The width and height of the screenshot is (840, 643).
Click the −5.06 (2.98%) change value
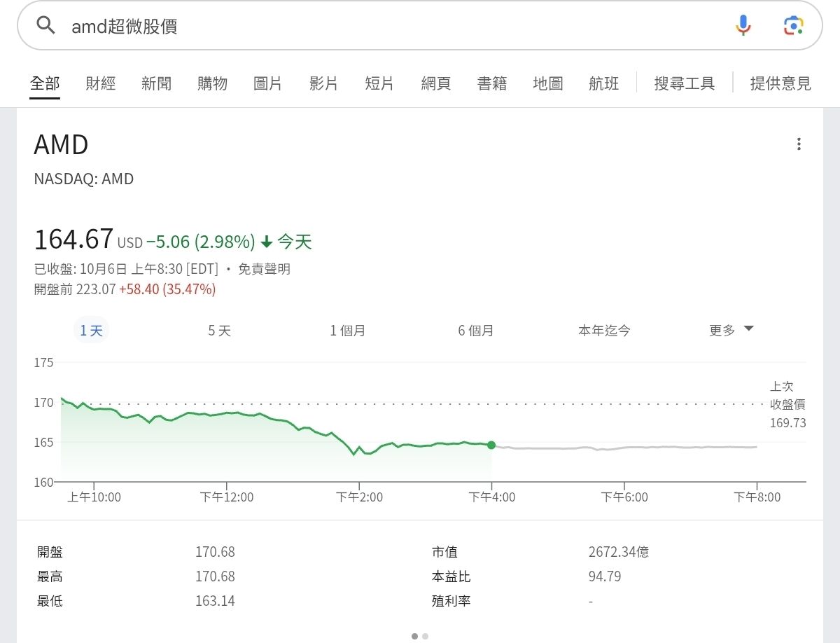201,242
